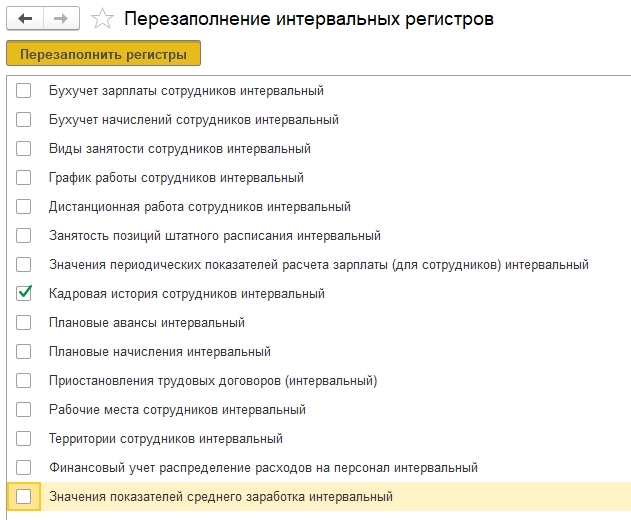Click row text Территории сотрудников интервальный
This screenshot has height=520, width=631.
point(166,438)
